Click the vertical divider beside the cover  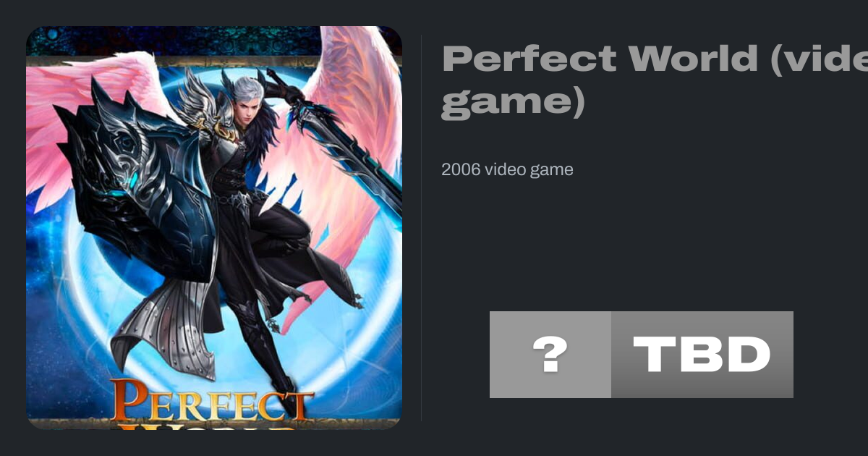click(x=422, y=227)
